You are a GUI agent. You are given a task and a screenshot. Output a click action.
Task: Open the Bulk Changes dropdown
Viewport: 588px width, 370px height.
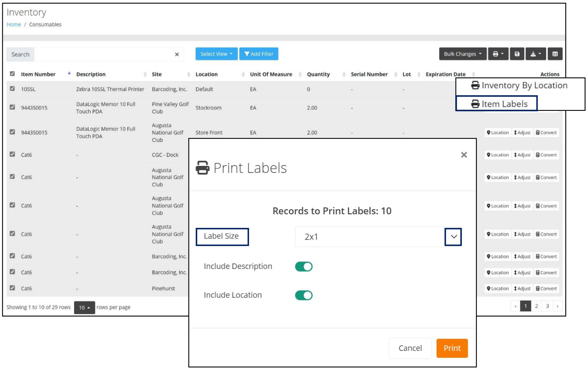[x=463, y=54]
